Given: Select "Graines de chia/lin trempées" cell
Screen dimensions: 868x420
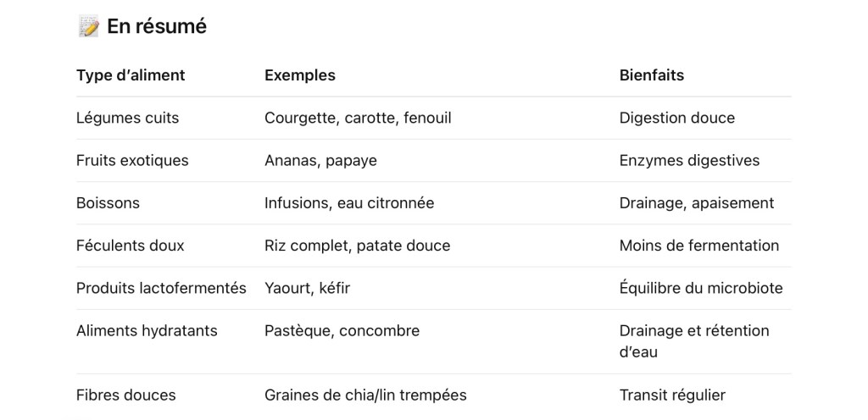Looking at the screenshot, I should coord(365,395).
